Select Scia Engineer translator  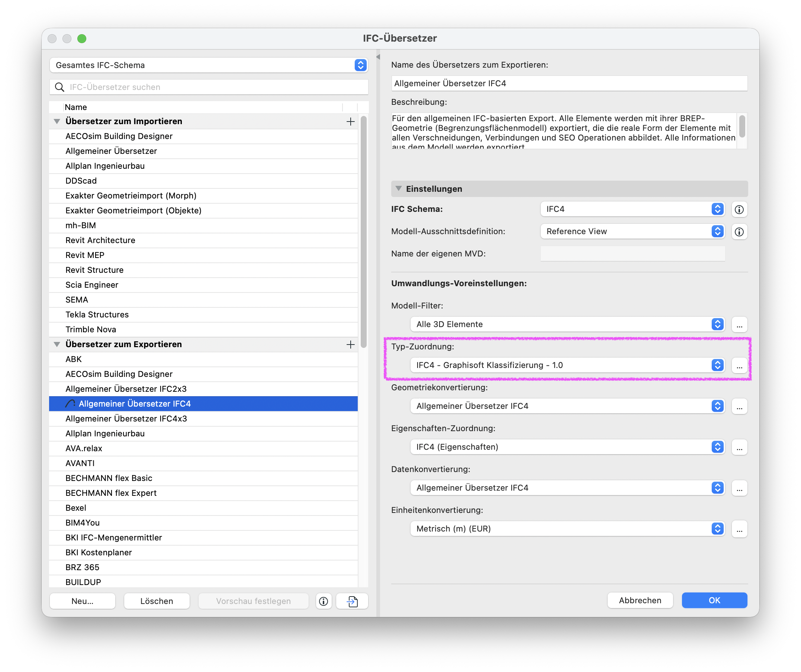(203, 285)
